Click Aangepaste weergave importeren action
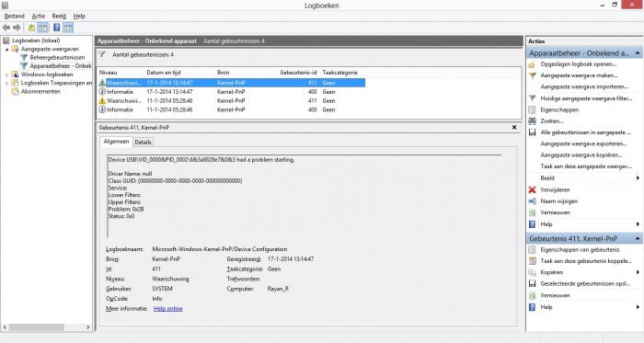 [584, 87]
